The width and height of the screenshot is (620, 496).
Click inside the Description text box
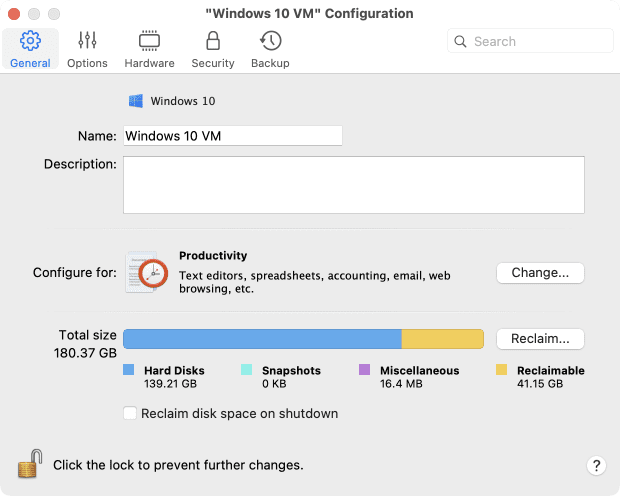click(353, 185)
